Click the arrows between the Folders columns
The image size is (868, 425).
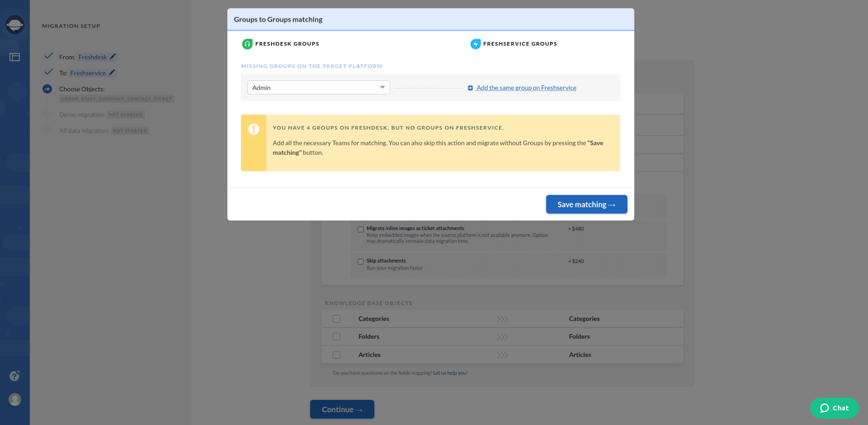tap(502, 337)
